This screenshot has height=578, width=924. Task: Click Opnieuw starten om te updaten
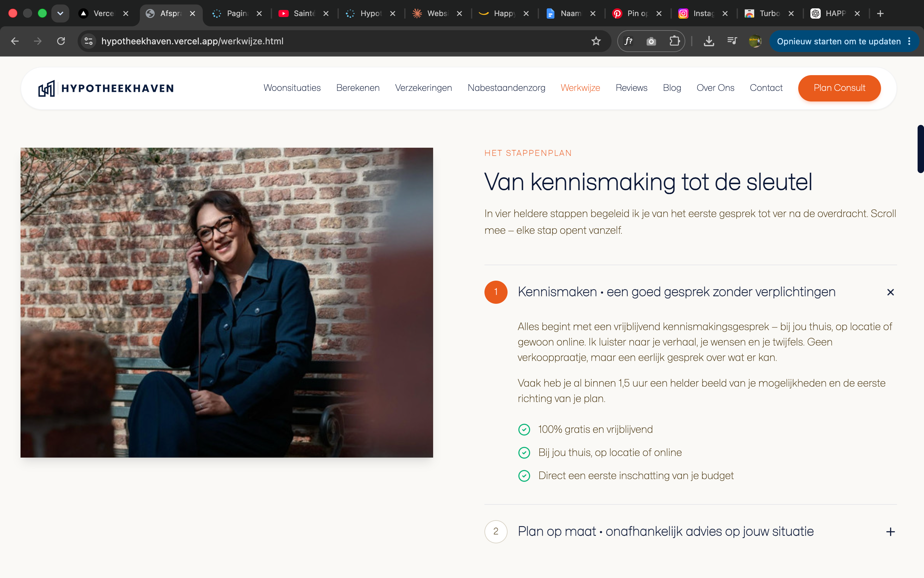tap(838, 41)
